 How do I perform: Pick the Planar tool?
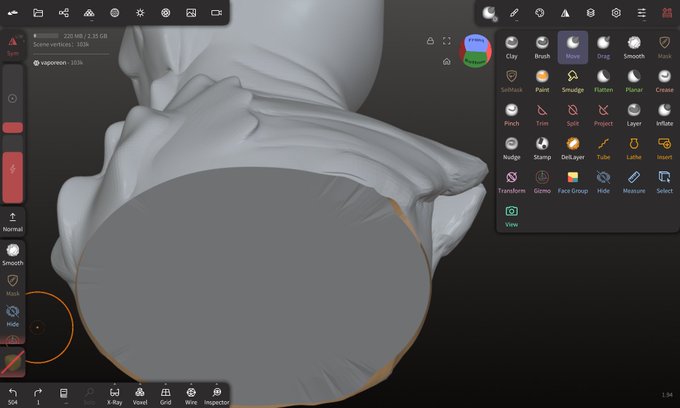(634, 81)
